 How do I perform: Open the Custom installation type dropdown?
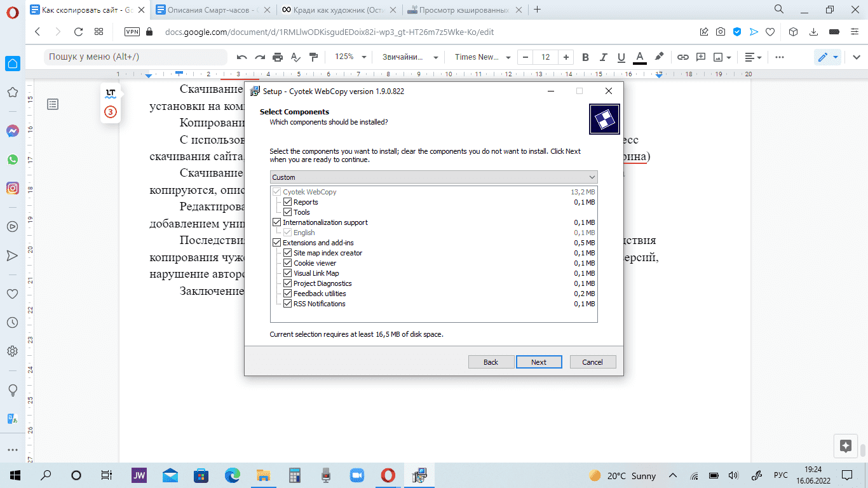pos(433,177)
